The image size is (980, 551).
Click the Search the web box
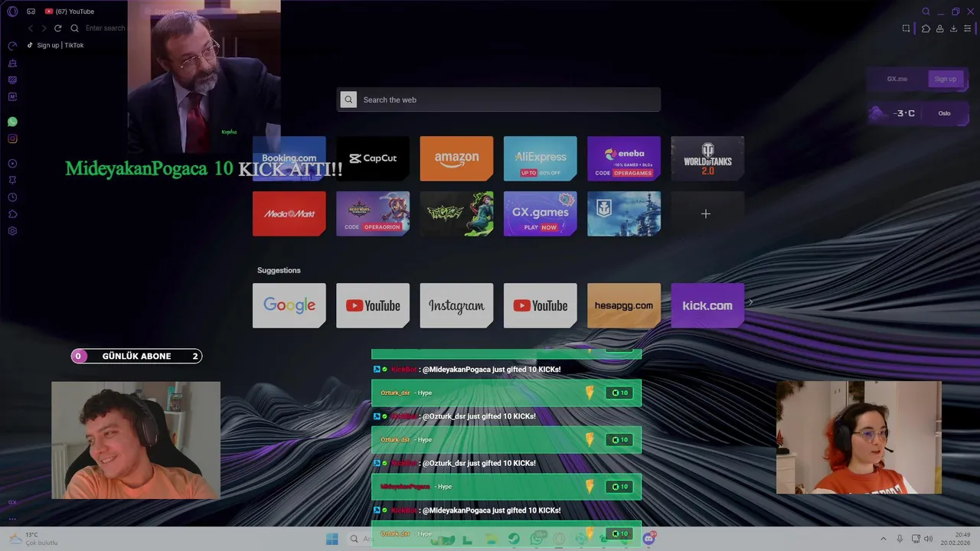pos(498,99)
